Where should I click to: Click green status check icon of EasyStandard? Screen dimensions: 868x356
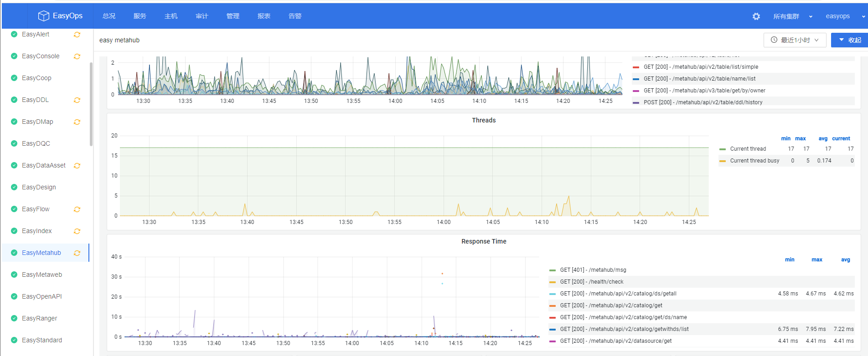[14, 340]
